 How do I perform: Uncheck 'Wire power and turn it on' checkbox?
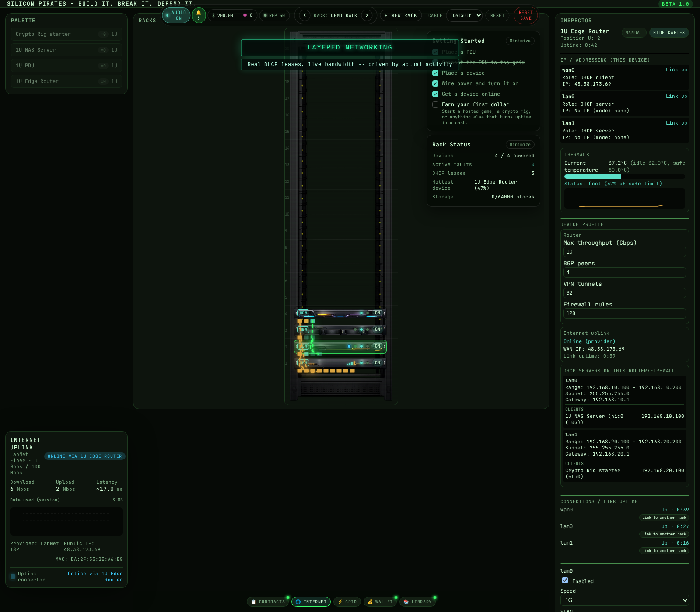coord(435,83)
